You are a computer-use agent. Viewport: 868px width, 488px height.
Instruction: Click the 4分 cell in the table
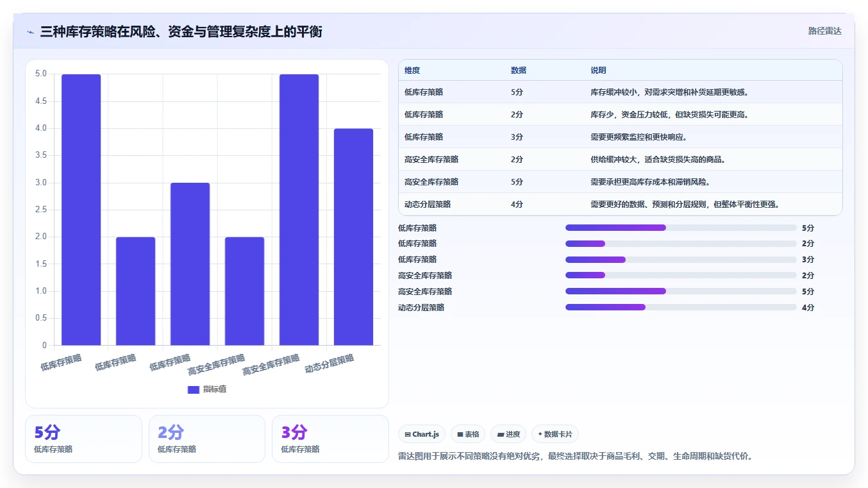click(517, 204)
